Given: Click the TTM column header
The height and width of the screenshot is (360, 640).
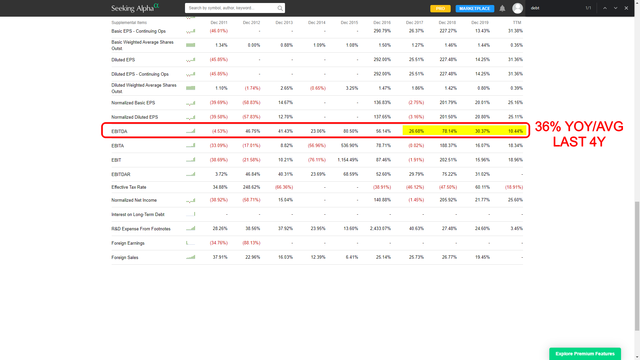Looking at the screenshot, I should click(x=517, y=22).
